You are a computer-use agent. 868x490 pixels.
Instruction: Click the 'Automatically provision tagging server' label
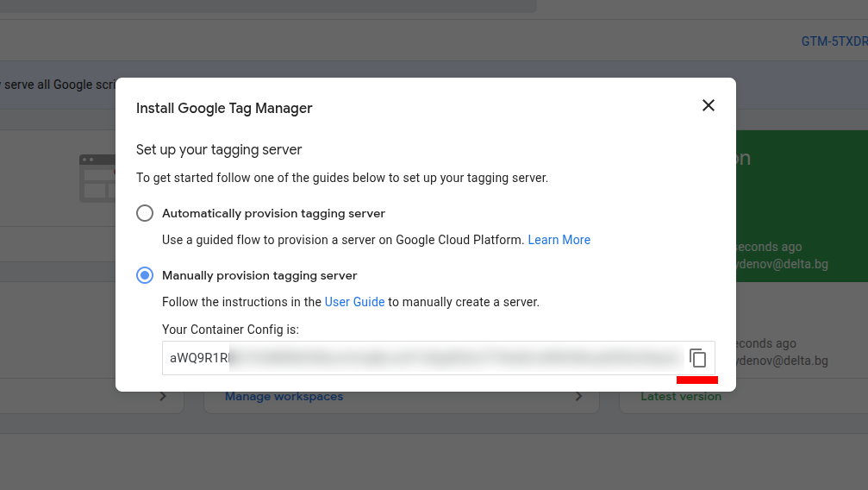click(x=273, y=213)
